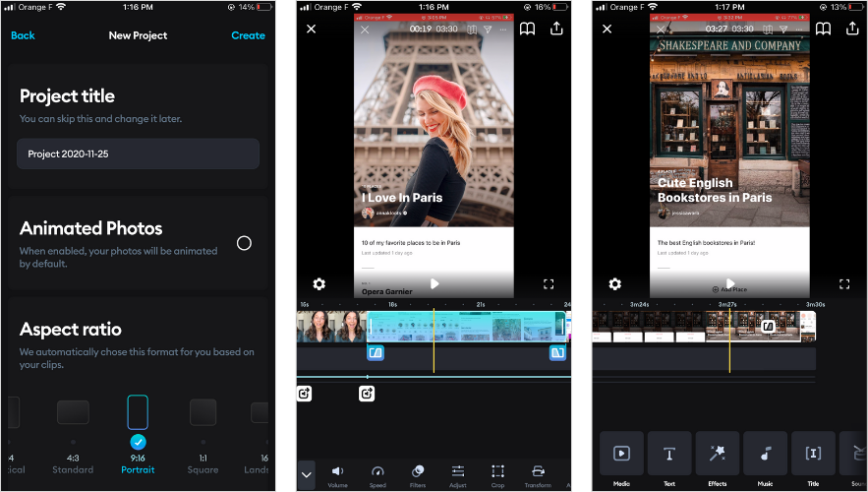The image size is (868, 492).
Task: Collapse the clip toolbar with the chevron
Action: 306,475
